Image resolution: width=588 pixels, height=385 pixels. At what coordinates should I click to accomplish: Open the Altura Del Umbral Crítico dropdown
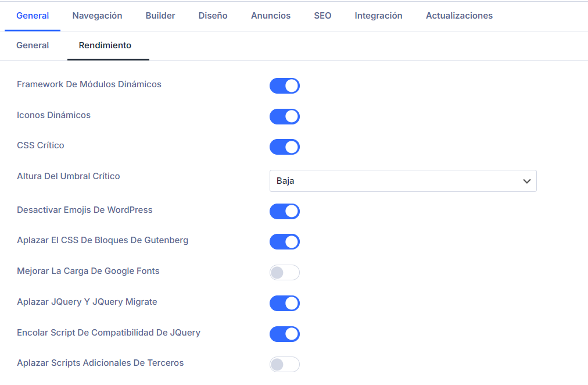[x=403, y=181]
